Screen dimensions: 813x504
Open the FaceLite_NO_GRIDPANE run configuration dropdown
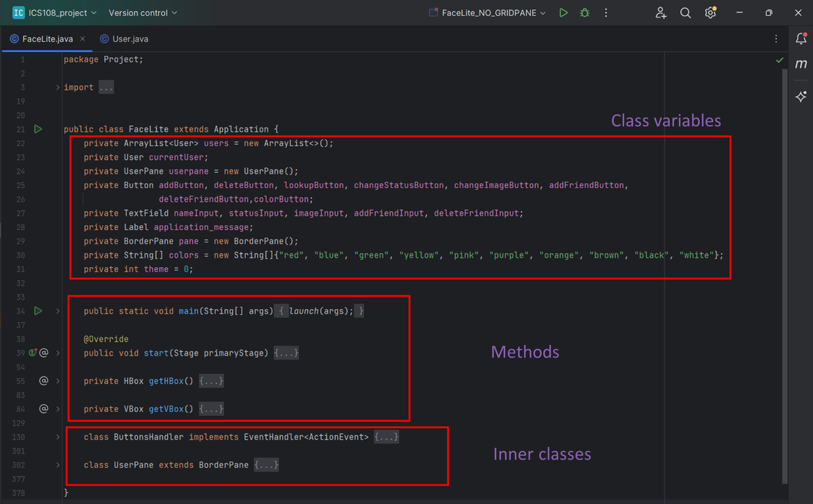pos(488,13)
